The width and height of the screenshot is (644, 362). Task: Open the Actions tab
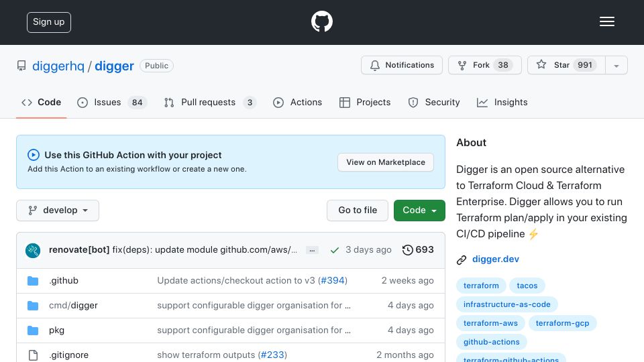point(297,102)
